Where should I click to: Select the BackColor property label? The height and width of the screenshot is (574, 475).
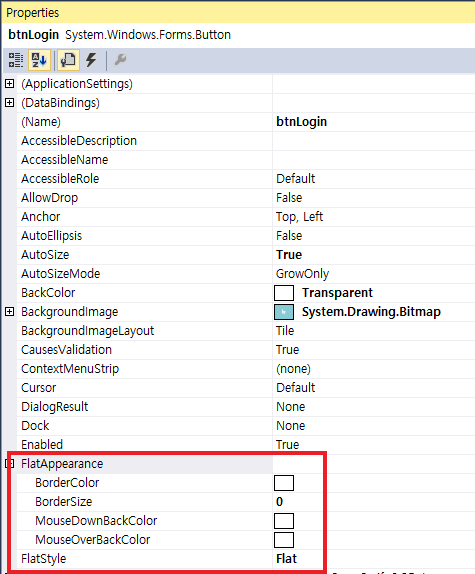point(48,293)
